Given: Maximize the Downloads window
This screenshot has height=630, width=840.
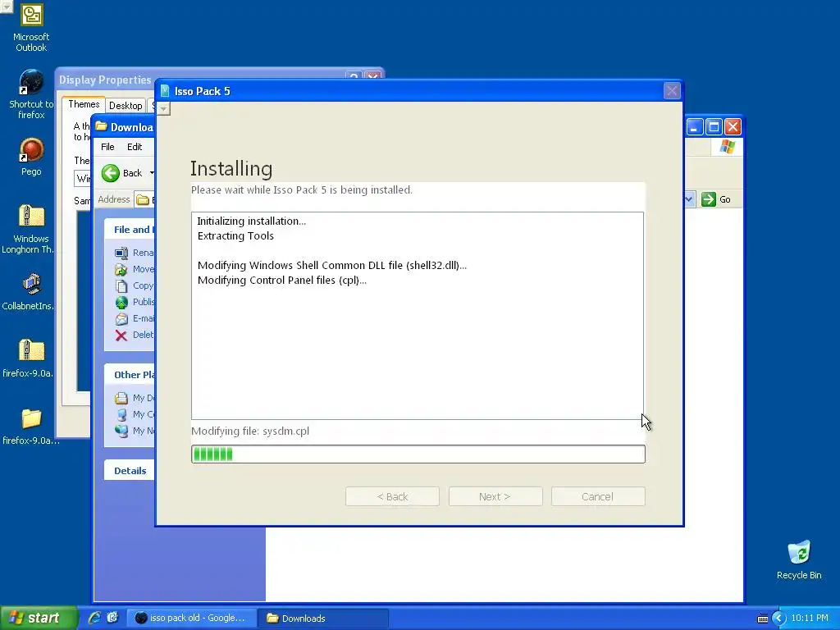Looking at the screenshot, I should click(x=714, y=127).
